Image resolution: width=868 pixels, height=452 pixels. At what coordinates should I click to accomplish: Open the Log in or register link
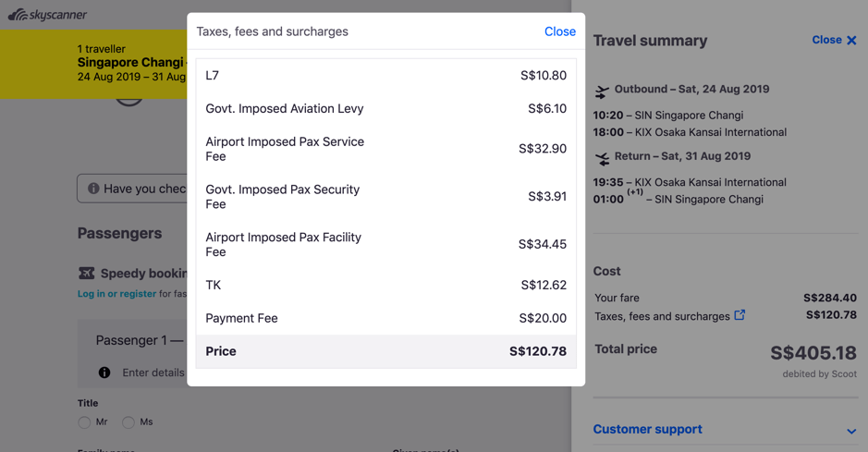(116, 294)
